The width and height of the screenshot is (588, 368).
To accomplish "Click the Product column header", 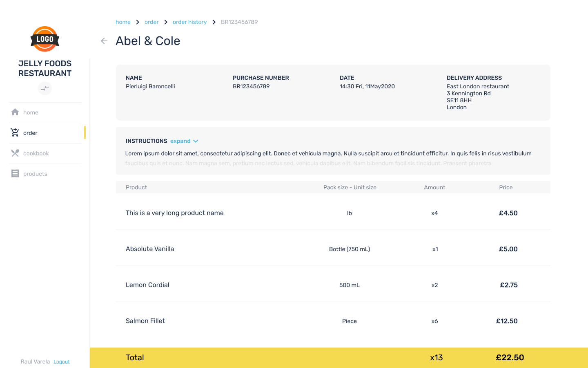I will click(136, 187).
